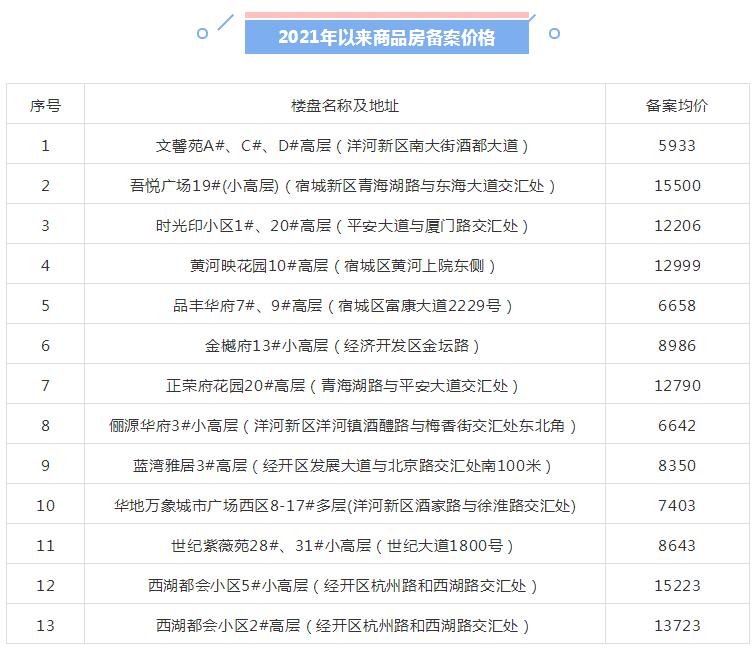Click serial number 3 cell
This screenshot has width=756, height=648.
point(46,226)
